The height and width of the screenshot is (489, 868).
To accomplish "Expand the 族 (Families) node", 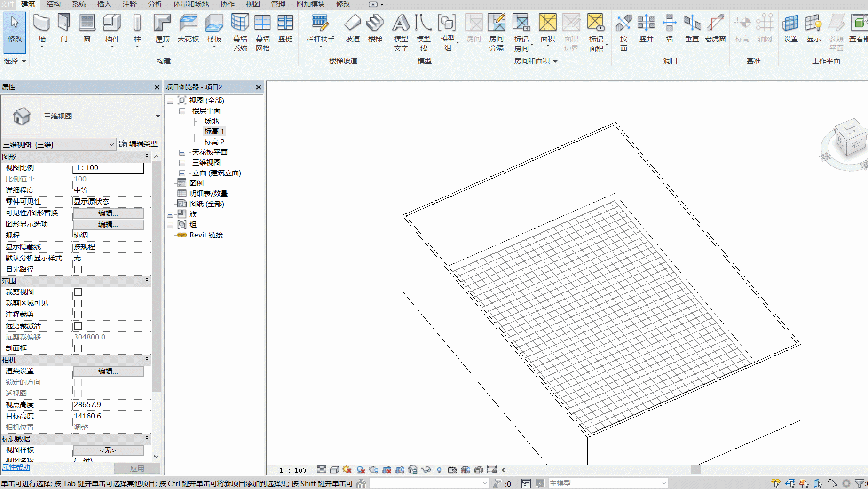I will click(x=170, y=214).
